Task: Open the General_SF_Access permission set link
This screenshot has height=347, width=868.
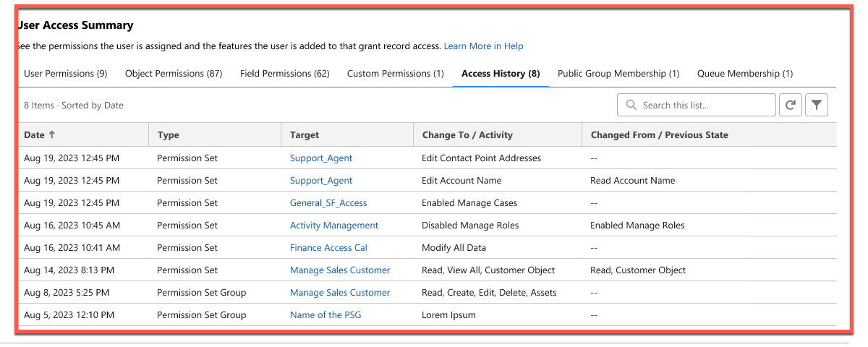Action: (328, 203)
